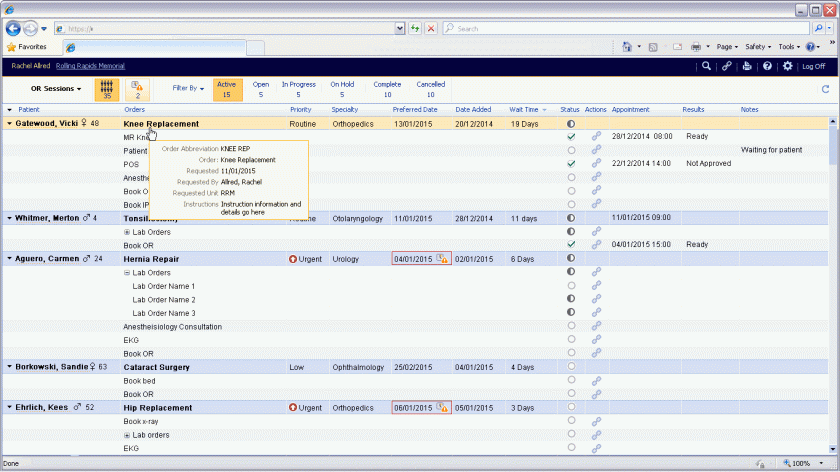Click the Log Off link
This screenshot has width=840, height=472.
point(813,66)
